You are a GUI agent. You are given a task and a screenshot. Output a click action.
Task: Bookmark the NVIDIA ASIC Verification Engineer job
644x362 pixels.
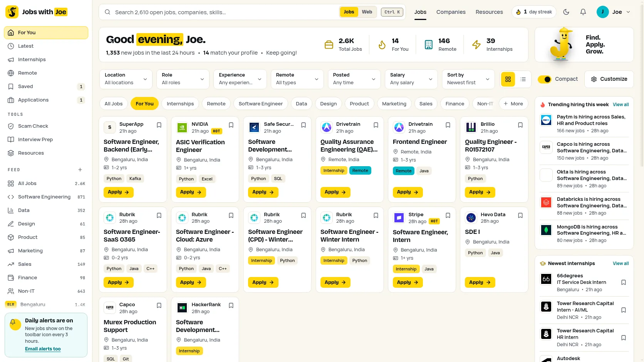tap(231, 125)
